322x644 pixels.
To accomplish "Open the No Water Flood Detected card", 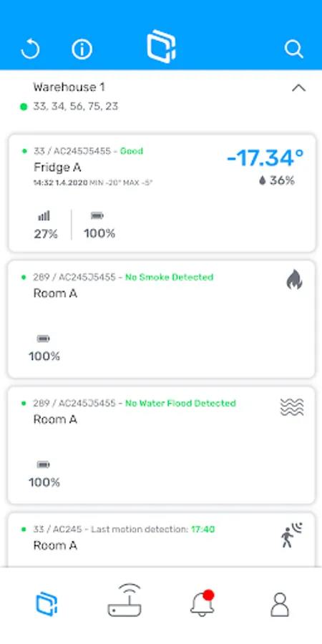I will [162, 445].
